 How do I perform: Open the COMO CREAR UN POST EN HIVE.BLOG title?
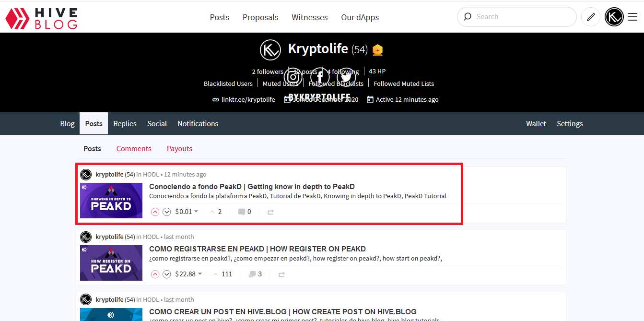point(283,312)
